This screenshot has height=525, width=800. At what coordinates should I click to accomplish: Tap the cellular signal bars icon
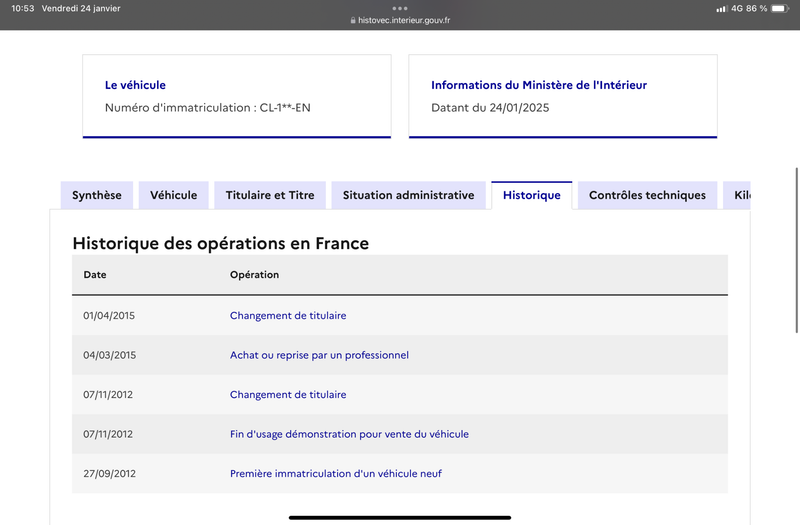(721, 9)
